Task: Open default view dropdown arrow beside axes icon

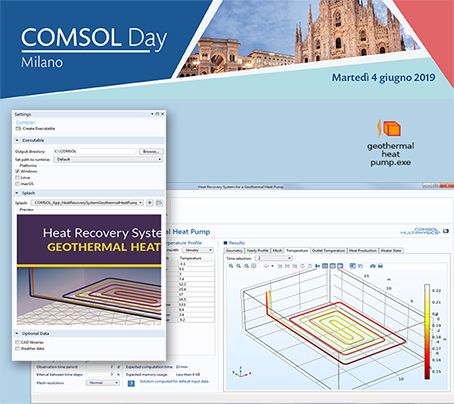Action: tap(272, 266)
